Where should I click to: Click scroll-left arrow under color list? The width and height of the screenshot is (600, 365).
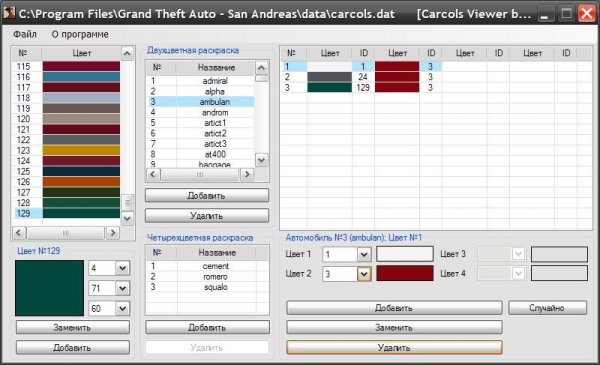click(19, 232)
